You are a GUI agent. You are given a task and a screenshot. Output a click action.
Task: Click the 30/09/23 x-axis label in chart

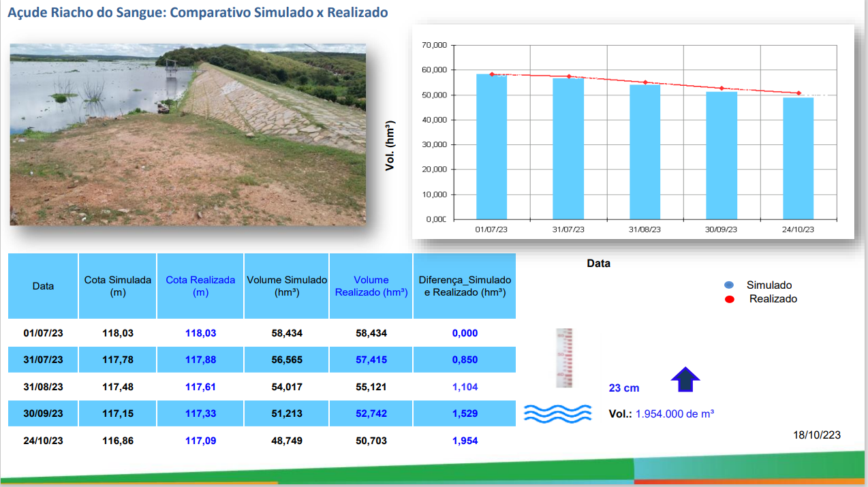tap(722, 230)
